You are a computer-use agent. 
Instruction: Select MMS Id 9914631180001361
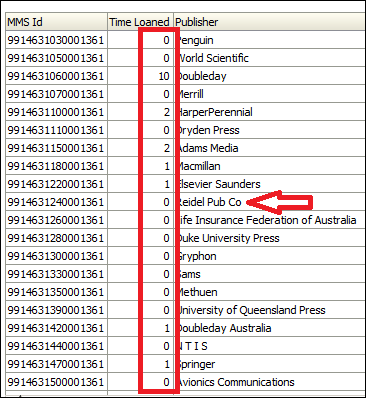coord(56,166)
